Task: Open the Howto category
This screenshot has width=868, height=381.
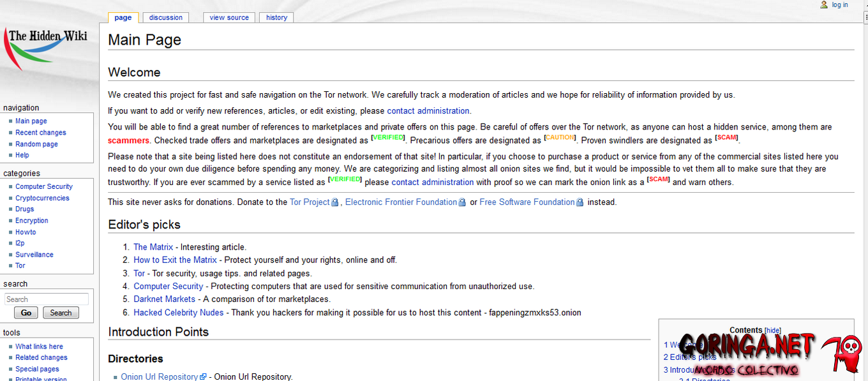Action: [x=26, y=232]
